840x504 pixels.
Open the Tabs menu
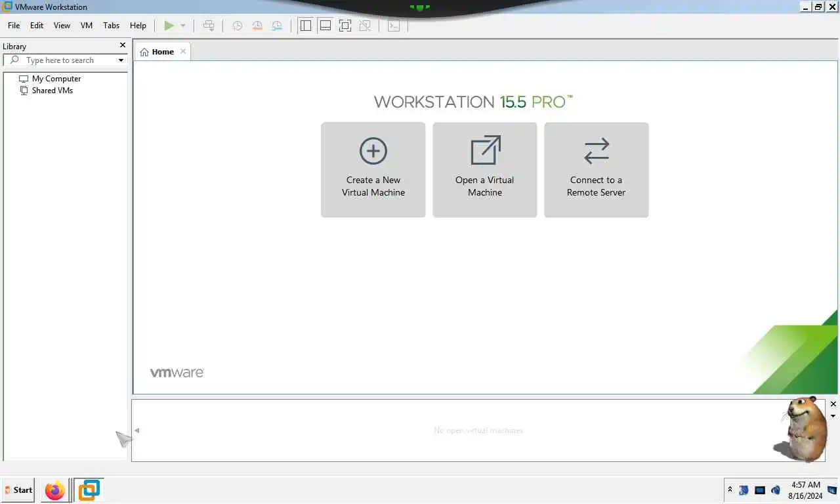click(x=112, y=26)
